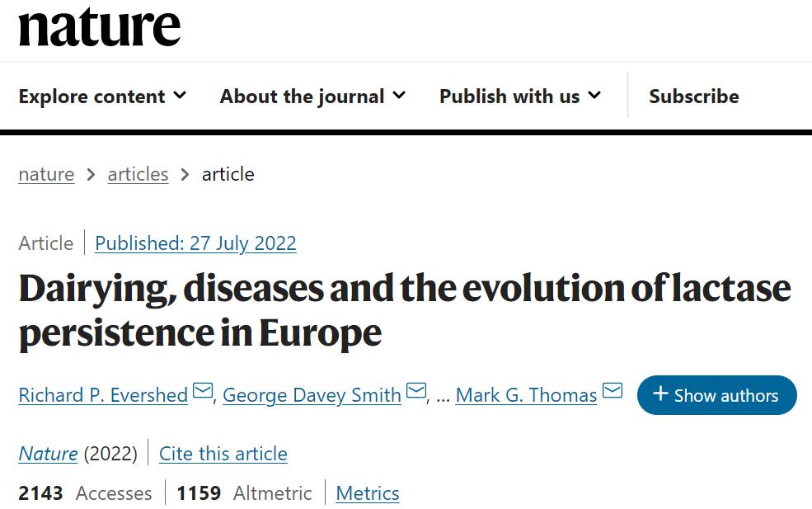
Task: Open George Davey Smith author link
Action: click(x=312, y=395)
